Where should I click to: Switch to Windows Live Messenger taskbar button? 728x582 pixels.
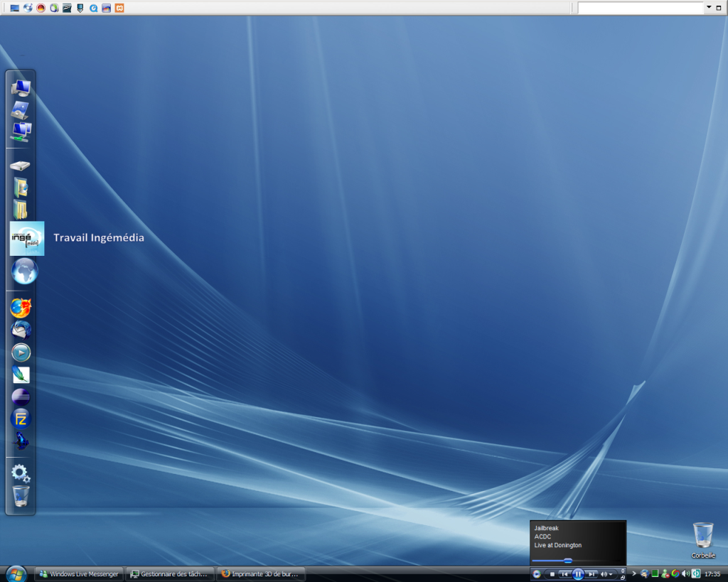pos(79,574)
